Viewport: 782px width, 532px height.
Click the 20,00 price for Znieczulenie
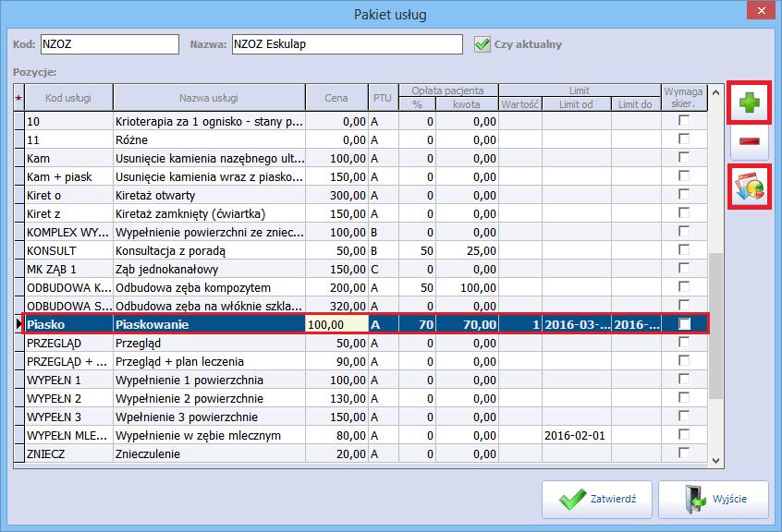(x=336, y=453)
